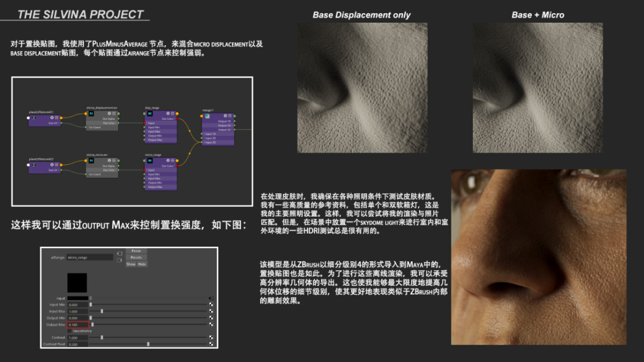Open the Presets button
Viewport: 644px width, 362px height.
pyautogui.click(x=136, y=258)
